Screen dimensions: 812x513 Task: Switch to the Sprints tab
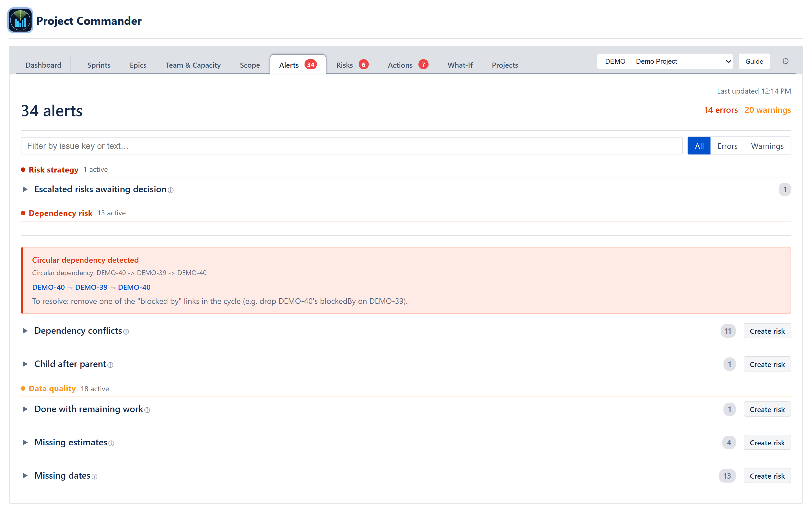coord(99,65)
